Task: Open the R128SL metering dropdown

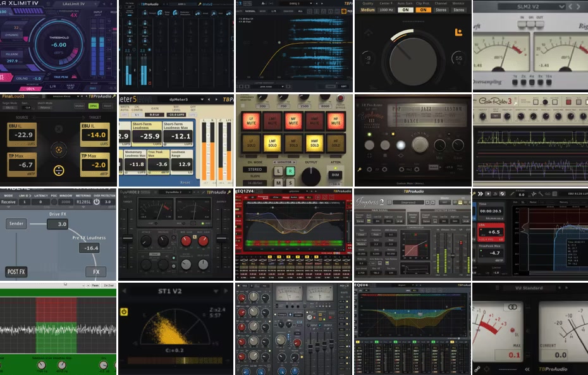Action: [x=83, y=202]
